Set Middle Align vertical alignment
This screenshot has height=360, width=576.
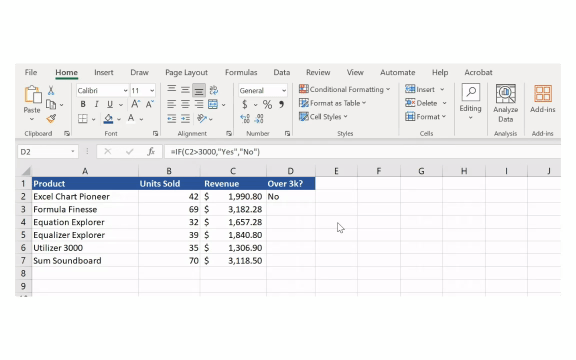pos(185,90)
